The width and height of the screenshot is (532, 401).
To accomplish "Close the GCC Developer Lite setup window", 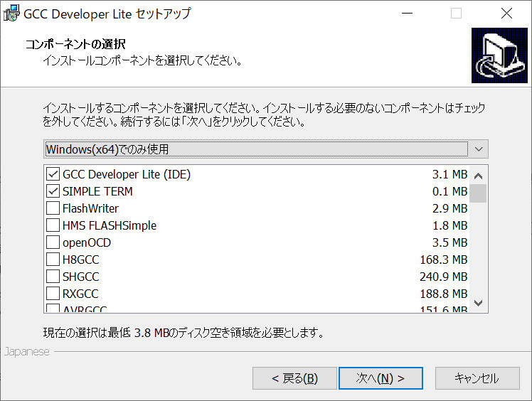I will tap(506, 14).
